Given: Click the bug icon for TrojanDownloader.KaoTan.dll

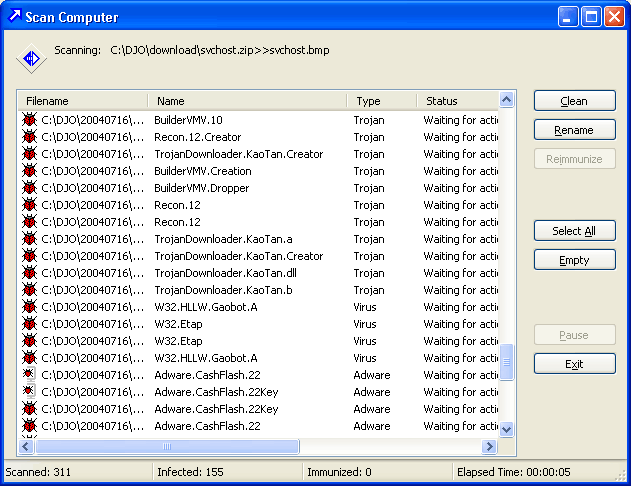Looking at the screenshot, I should [x=29, y=273].
